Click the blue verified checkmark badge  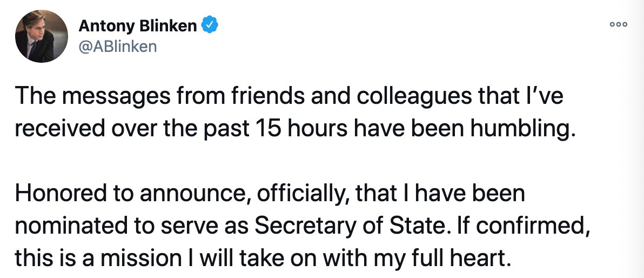tap(209, 25)
